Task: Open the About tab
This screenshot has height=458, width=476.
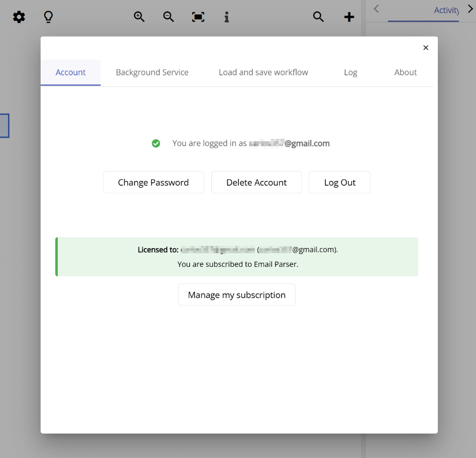Action: tap(405, 72)
